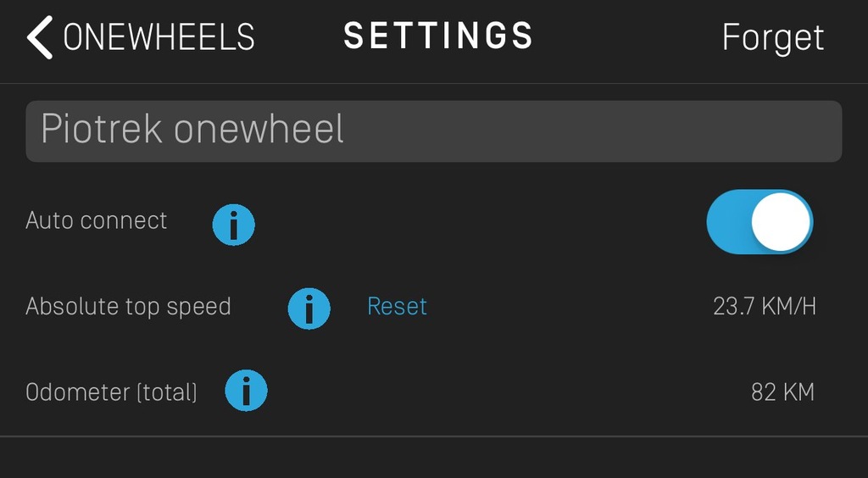This screenshot has height=478, width=868.
Task: Tap the 82 KM odometer reading
Action: pyautogui.click(x=782, y=392)
